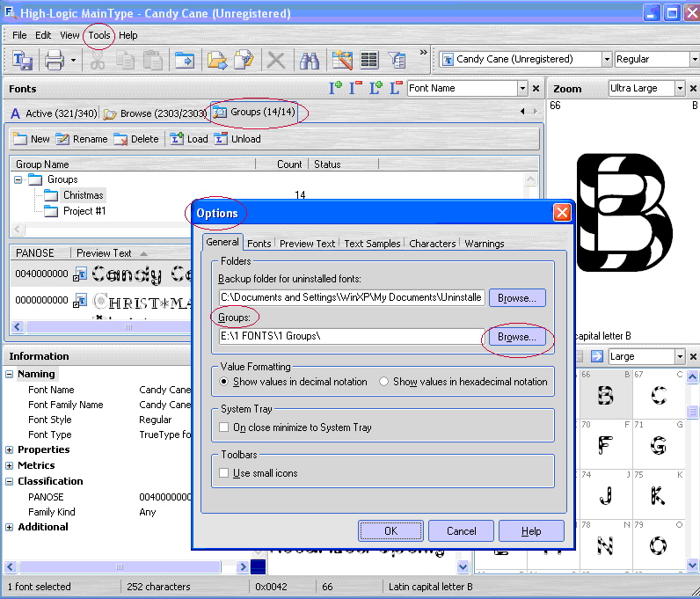Open the Font Name search field dropdown

click(522, 89)
